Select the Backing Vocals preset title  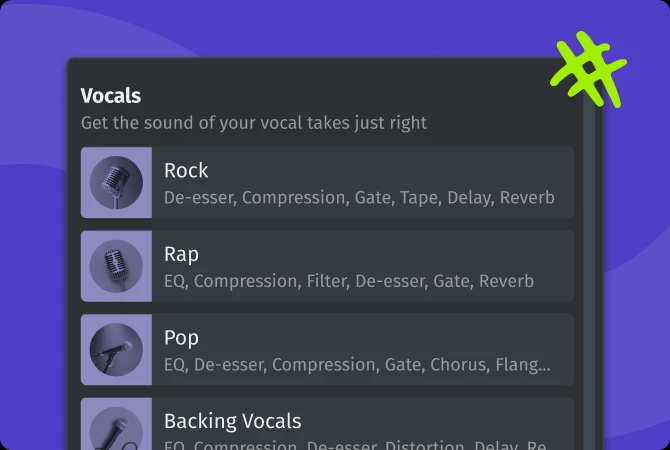(x=232, y=421)
